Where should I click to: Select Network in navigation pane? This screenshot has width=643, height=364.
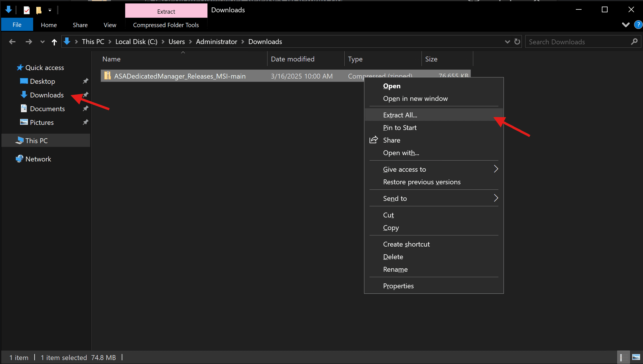[38, 159]
